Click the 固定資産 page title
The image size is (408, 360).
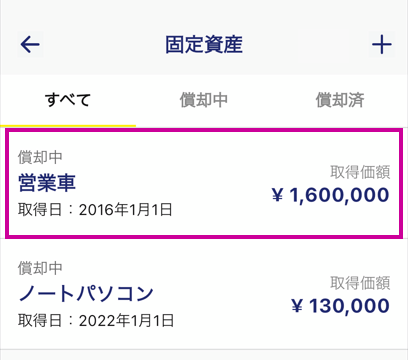point(204,44)
